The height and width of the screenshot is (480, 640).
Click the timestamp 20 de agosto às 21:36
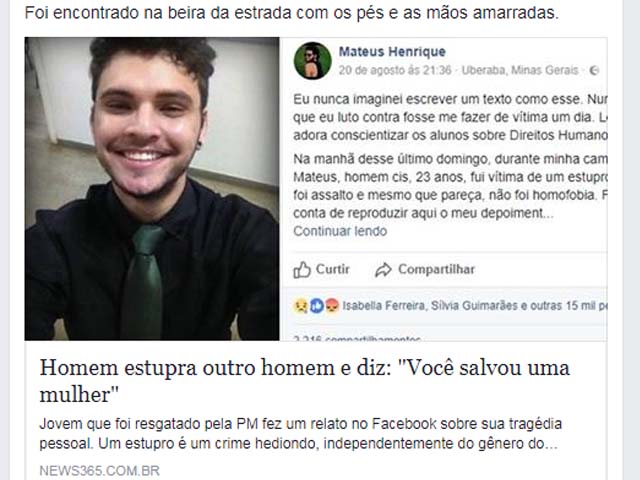point(395,70)
